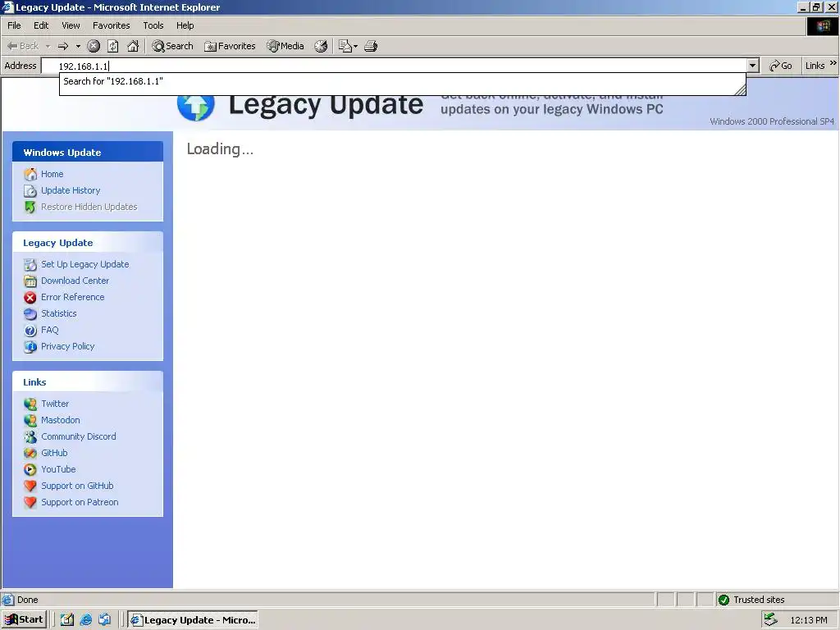The width and height of the screenshot is (840, 630).
Task: Click the Go button
Action: (781, 66)
